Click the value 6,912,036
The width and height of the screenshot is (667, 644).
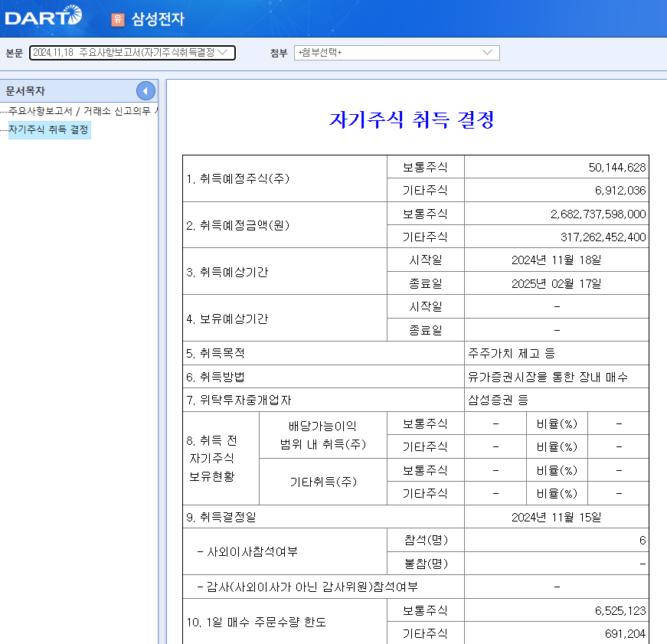620,191
